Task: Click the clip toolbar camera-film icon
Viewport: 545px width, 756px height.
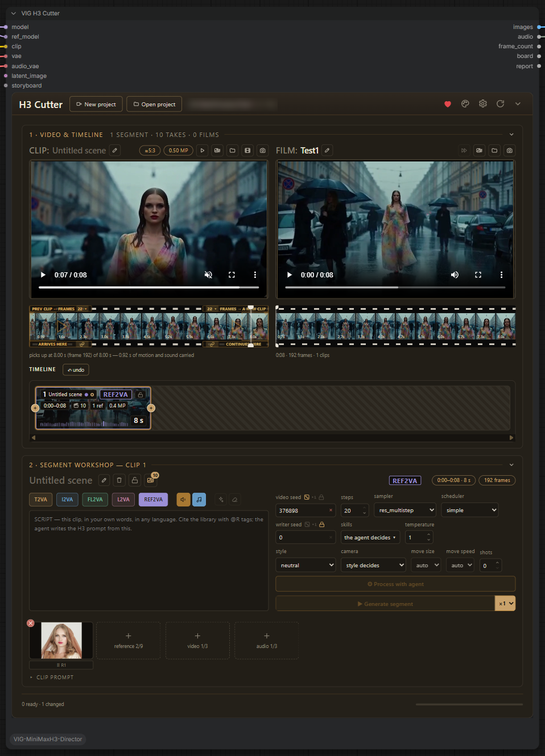Action: pyautogui.click(x=217, y=151)
